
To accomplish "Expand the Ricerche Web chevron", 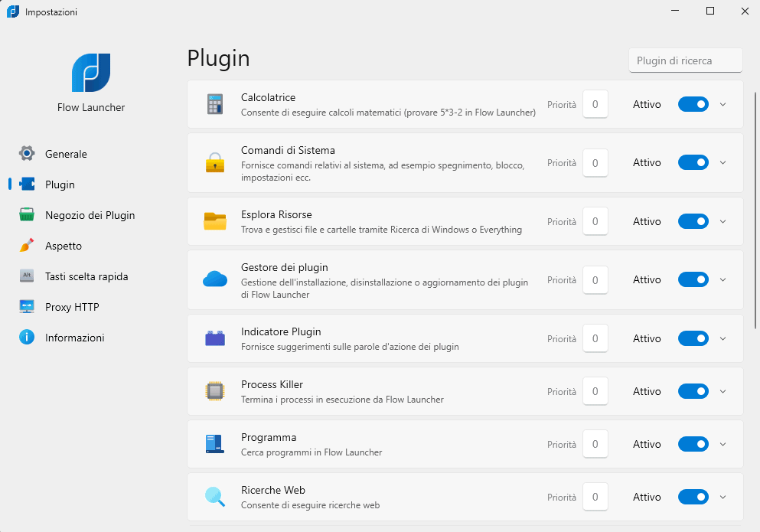I will pyautogui.click(x=722, y=497).
